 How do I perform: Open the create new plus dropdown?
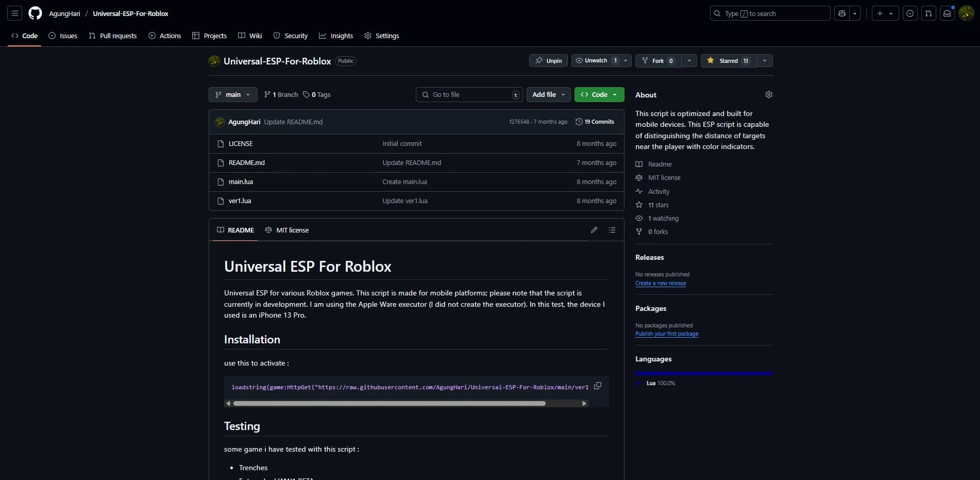[x=885, y=13]
